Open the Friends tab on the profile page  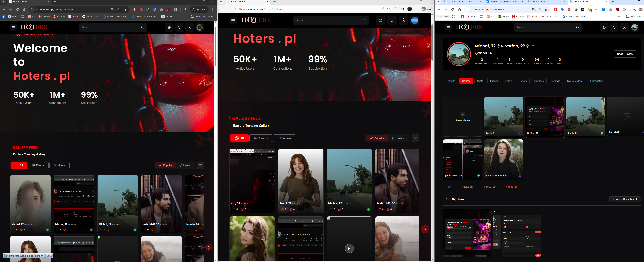click(494, 81)
